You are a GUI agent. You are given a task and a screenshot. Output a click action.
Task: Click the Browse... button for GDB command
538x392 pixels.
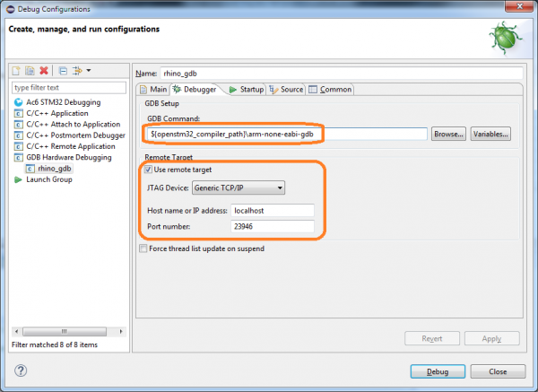(448, 134)
